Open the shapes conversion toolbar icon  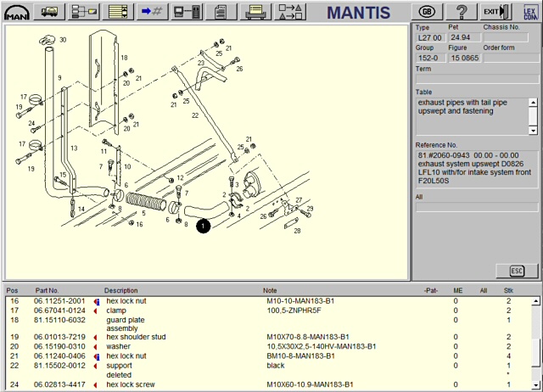(x=290, y=12)
